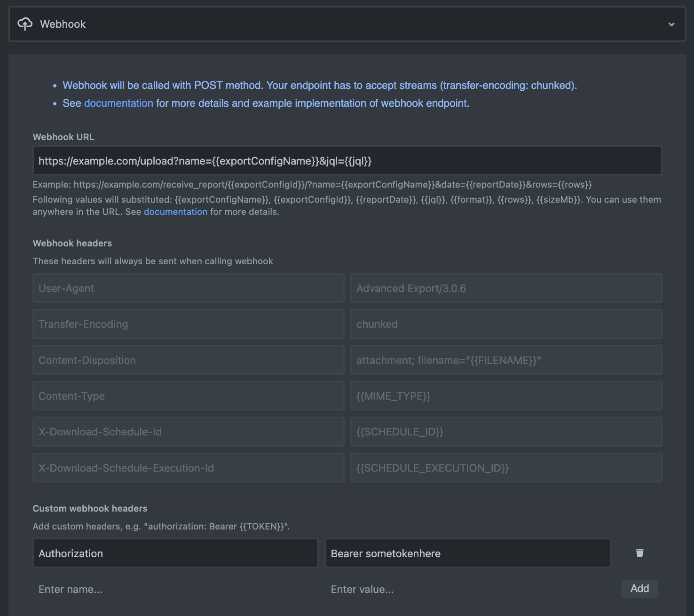Focus the Enter name field
The height and width of the screenshot is (616, 694).
[175, 589]
